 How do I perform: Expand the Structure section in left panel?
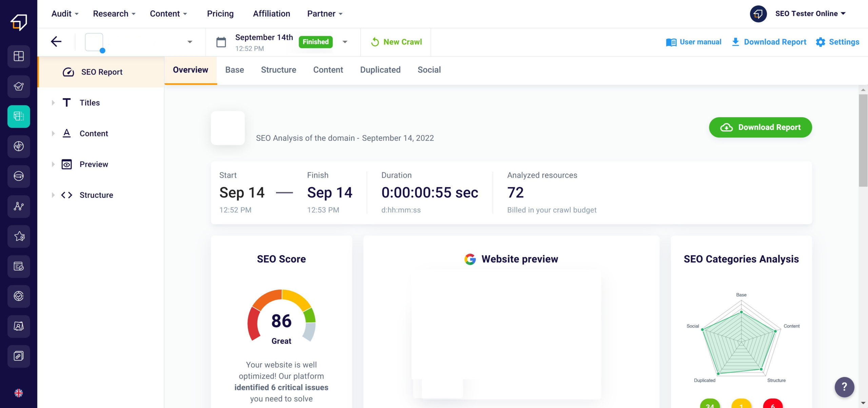coord(53,195)
